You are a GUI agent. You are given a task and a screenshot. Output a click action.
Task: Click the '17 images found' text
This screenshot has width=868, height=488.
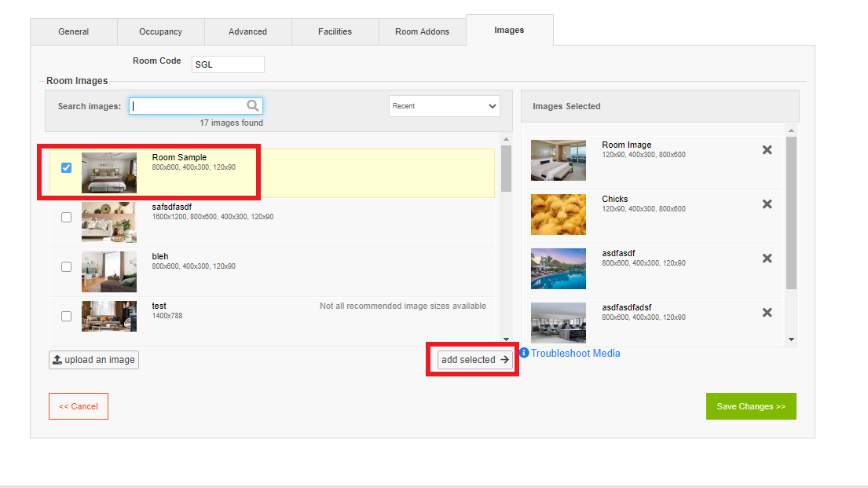(x=232, y=123)
